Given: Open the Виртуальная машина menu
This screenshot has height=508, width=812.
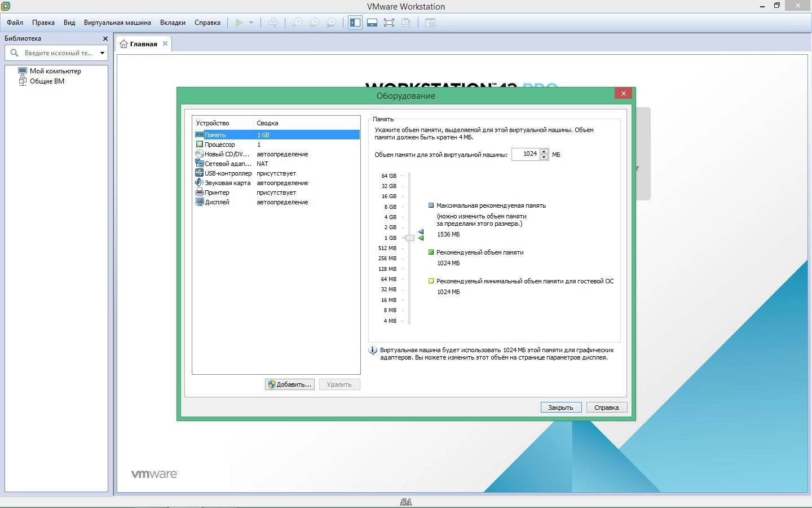Looking at the screenshot, I should coord(117,23).
